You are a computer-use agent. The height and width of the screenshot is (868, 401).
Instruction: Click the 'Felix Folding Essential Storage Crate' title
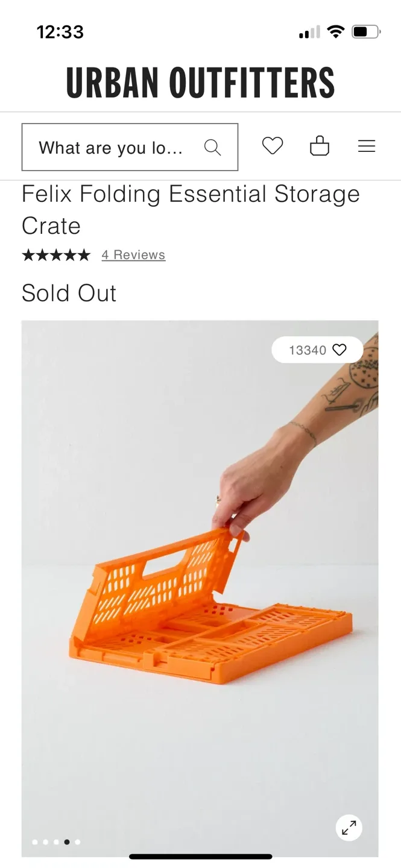click(x=191, y=210)
